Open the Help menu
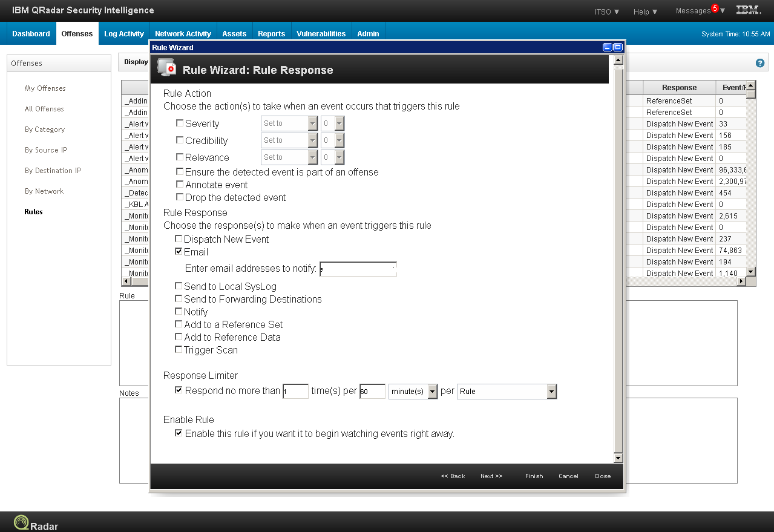This screenshot has height=532, width=774. (x=645, y=11)
